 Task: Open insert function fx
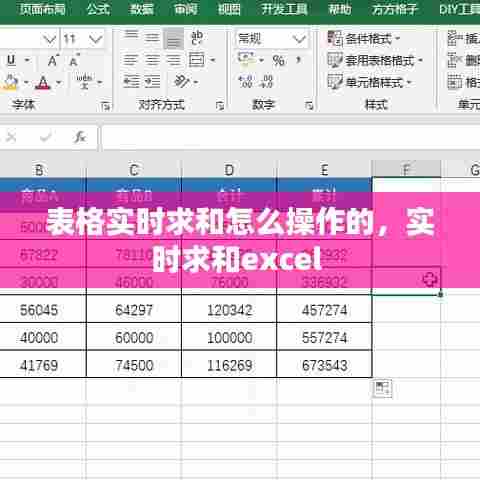(80, 137)
